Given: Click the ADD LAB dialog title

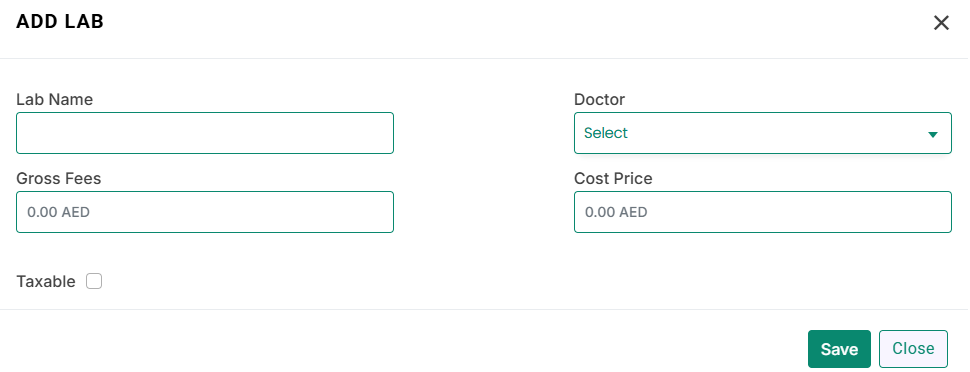Looking at the screenshot, I should (x=60, y=22).
